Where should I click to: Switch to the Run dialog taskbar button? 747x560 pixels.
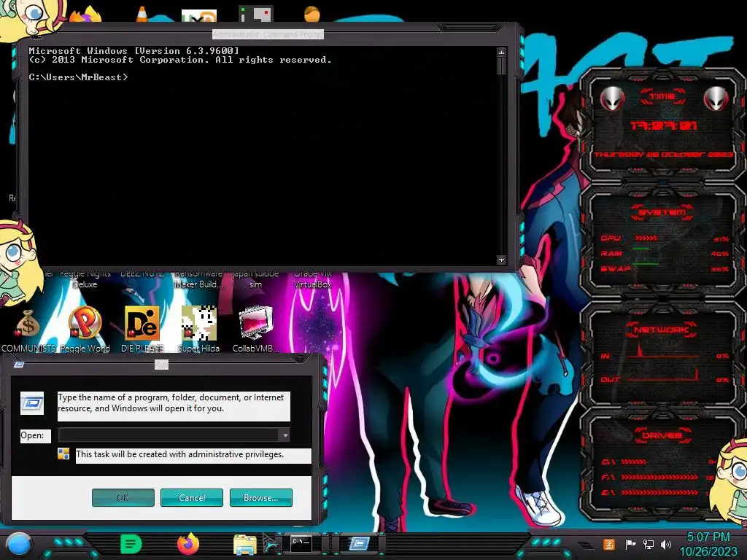coord(359,543)
